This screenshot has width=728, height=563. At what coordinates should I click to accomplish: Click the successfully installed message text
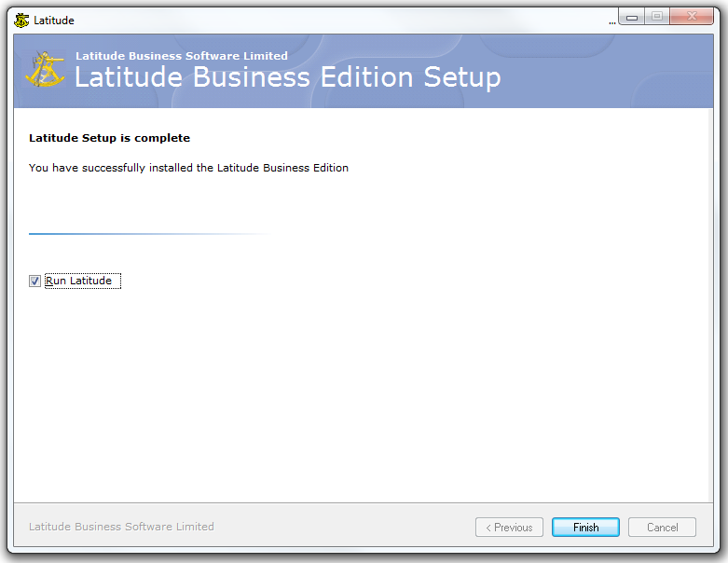tap(188, 168)
